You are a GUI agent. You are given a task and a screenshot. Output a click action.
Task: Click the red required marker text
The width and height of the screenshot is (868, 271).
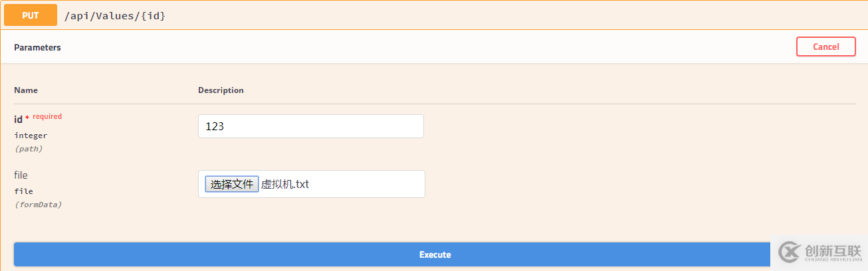click(47, 117)
